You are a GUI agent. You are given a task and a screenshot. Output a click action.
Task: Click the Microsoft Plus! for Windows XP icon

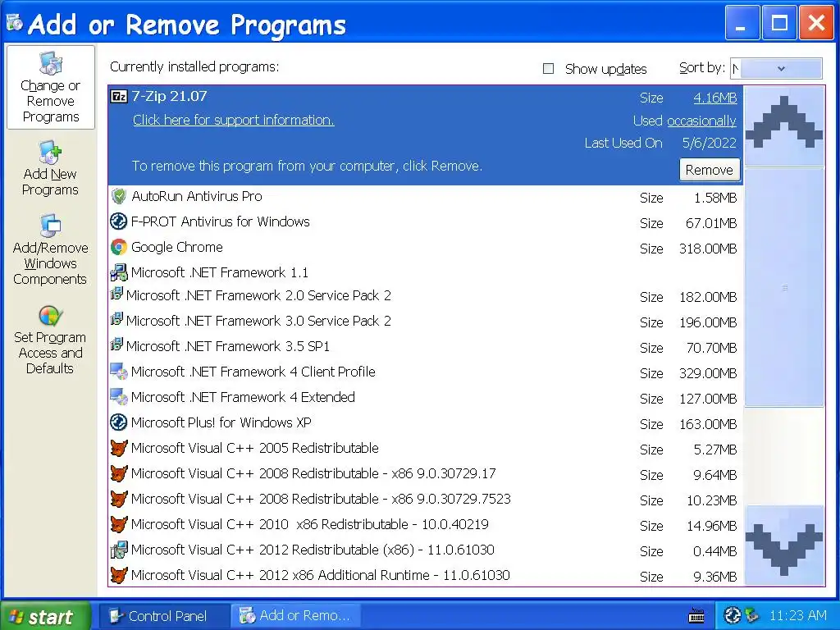[x=118, y=422]
